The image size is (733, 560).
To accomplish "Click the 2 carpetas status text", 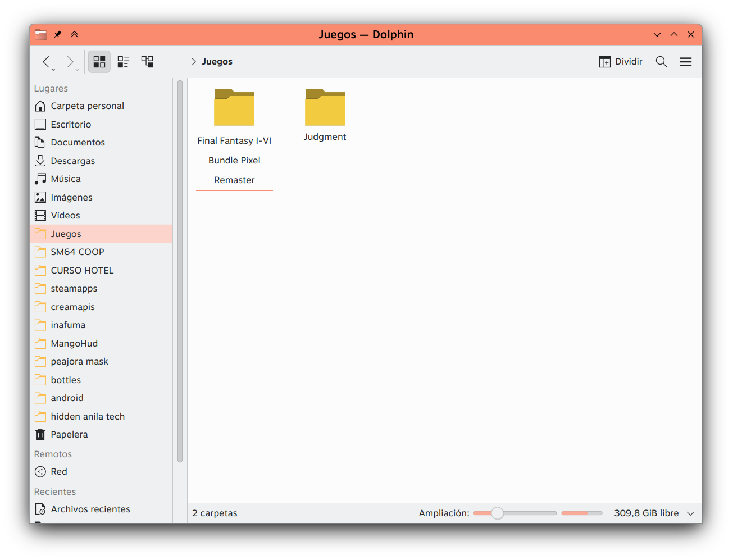I will coord(215,513).
